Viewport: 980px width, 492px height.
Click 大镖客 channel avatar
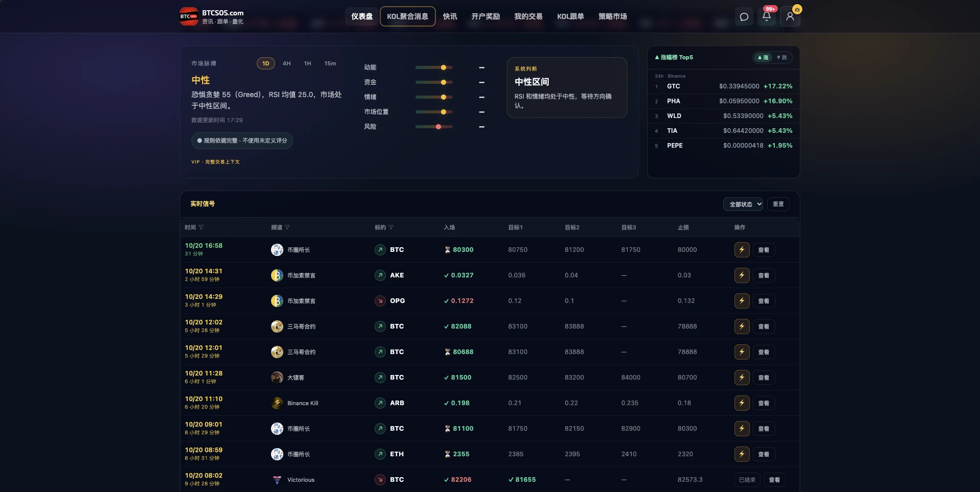click(x=277, y=378)
